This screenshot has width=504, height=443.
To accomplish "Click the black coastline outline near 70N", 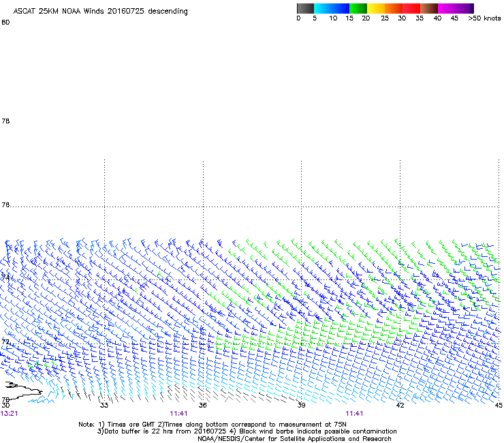I will pos(24,391).
